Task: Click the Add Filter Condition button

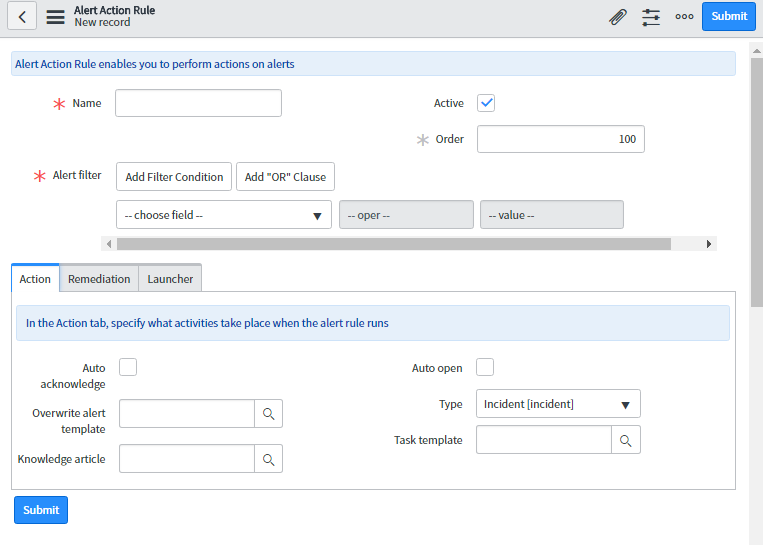Action: (x=174, y=177)
